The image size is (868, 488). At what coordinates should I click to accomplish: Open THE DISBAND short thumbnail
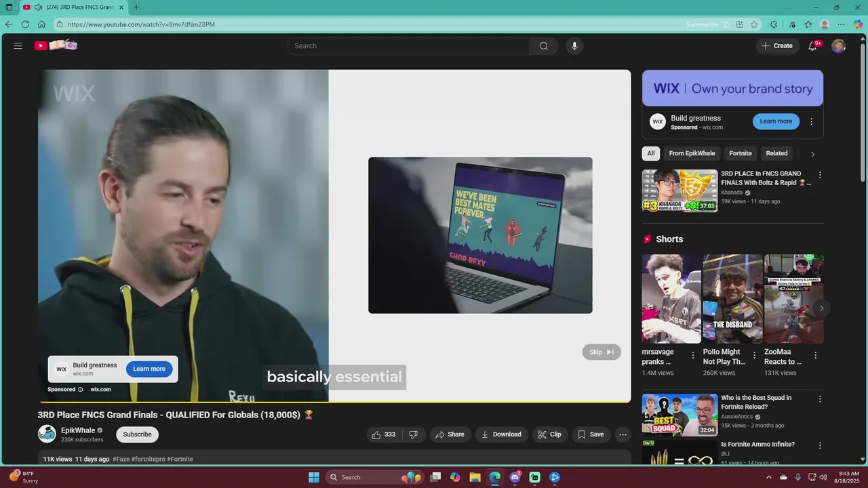click(732, 299)
